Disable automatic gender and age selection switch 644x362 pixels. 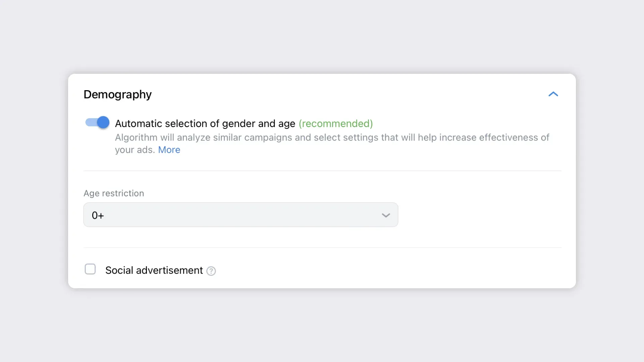[97, 123]
